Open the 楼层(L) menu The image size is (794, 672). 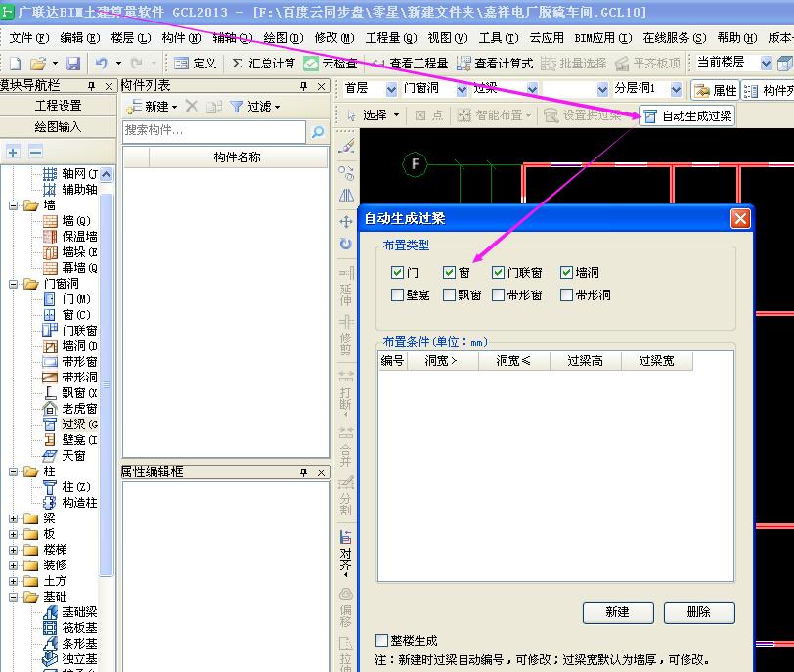pyautogui.click(x=131, y=38)
